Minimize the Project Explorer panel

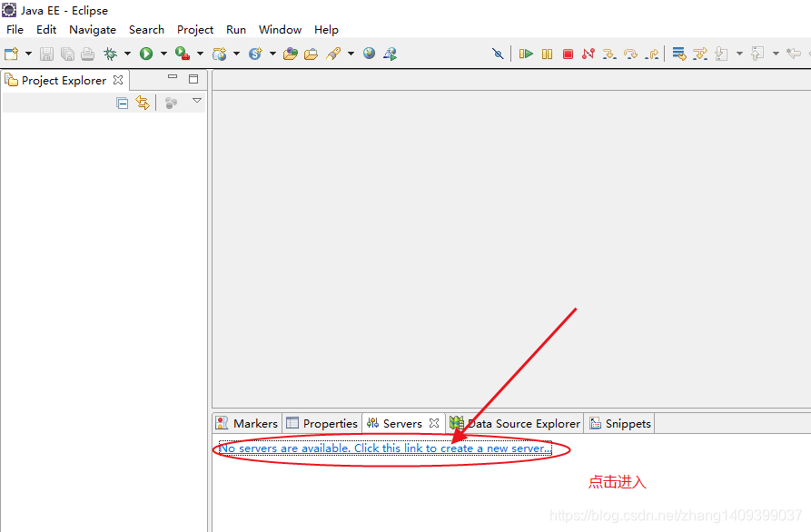coord(173,77)
